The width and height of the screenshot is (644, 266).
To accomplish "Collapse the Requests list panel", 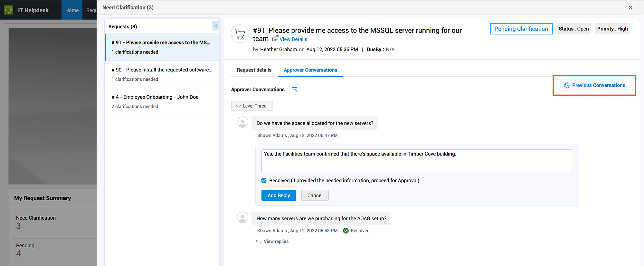I will pos(216,26).
